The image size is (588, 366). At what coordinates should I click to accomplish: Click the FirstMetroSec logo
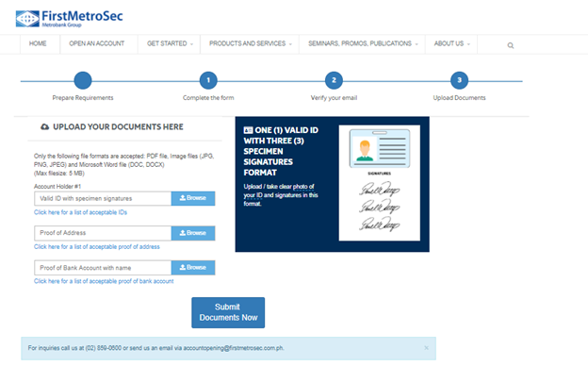(x=70, y=19)
